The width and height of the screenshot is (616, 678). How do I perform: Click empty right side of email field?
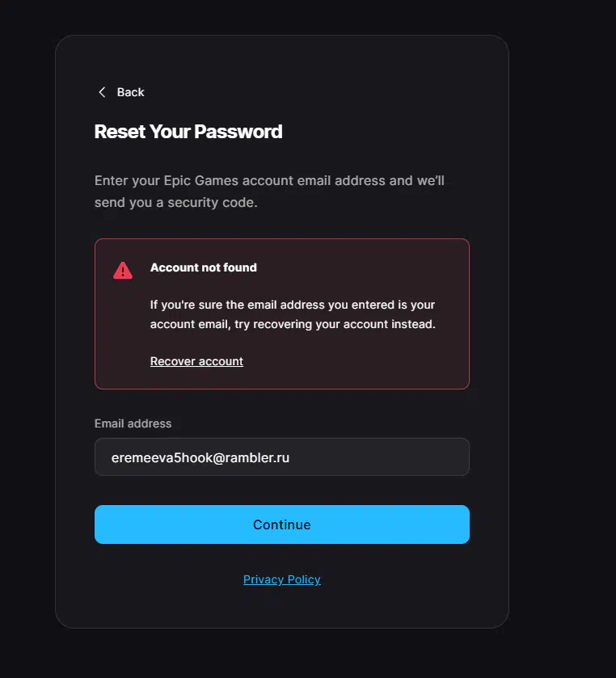[x=381, y=457]
